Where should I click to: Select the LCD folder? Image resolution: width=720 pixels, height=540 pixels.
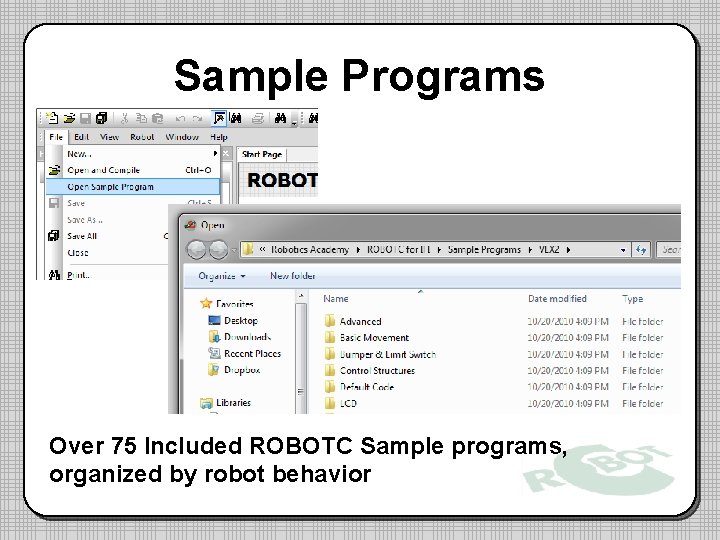pyautogui.click(x=348, y=403)
